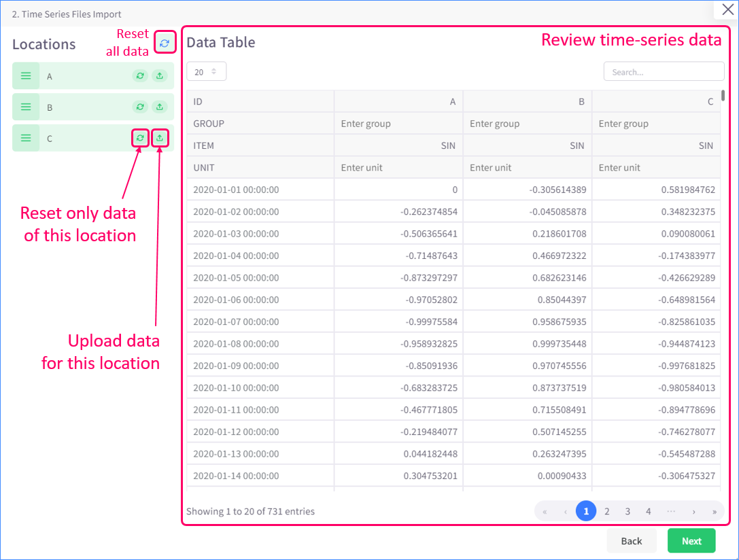The image size is (739, 560).
Task: Click Enter unit field for column B
Action: pos(528,168)
